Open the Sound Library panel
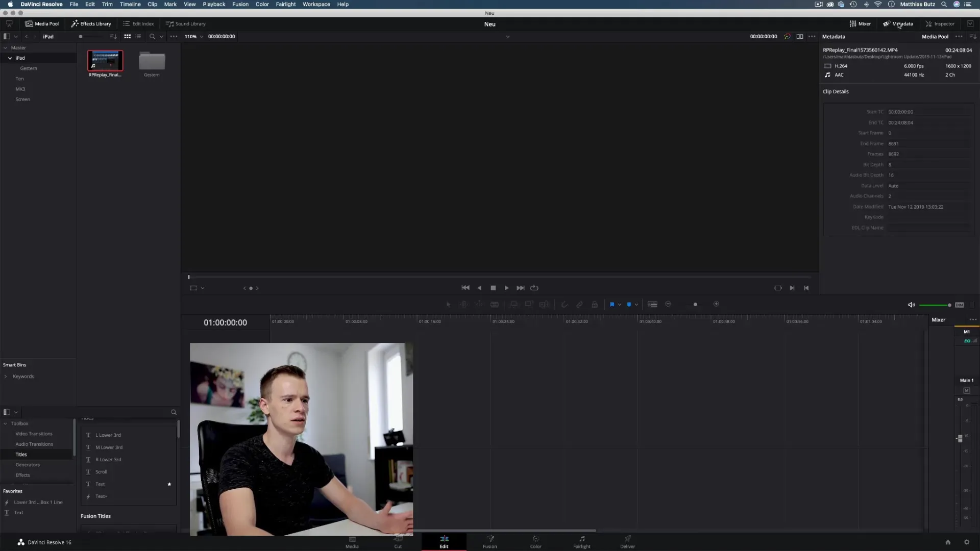Viewport: 980px width, 551px height. pyautogui.click(x=185, y=23)
